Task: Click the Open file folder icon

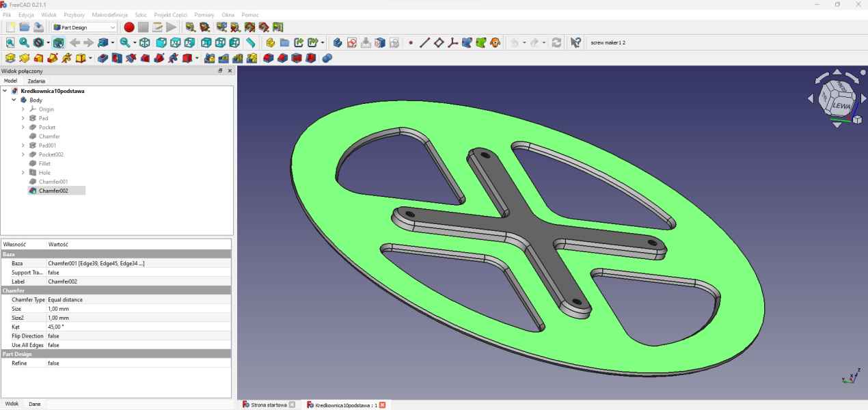Action: point(25,27)
